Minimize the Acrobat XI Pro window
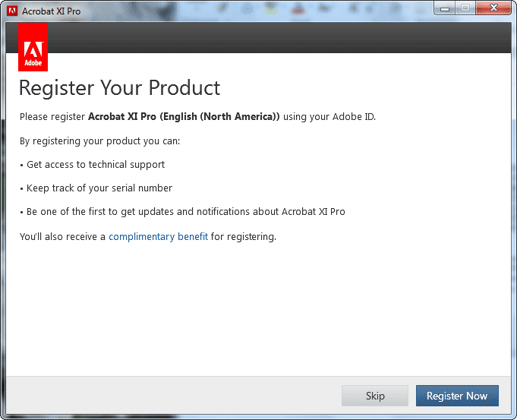This screenshot has height=420, width=517. click(x=445, y=8)
